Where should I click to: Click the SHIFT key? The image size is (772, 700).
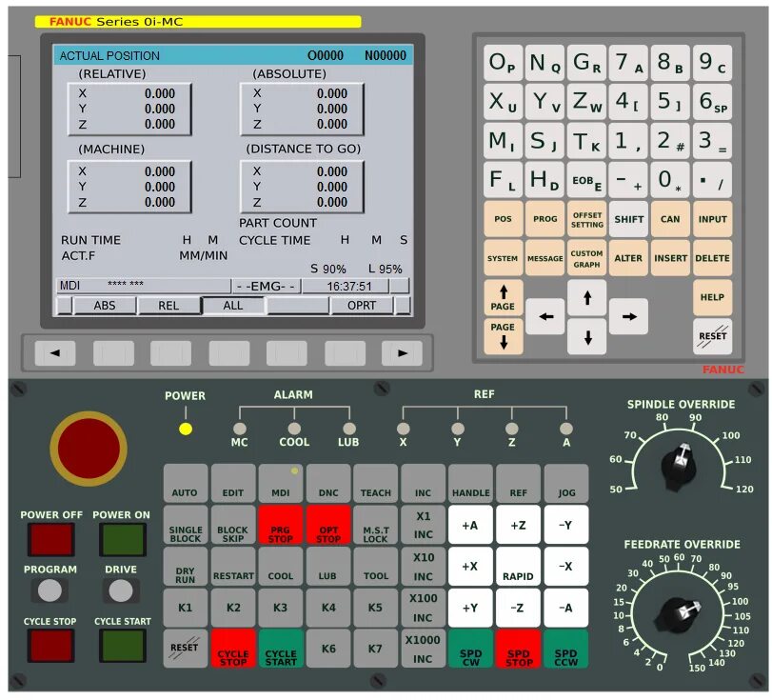click(x=628, y=219)
